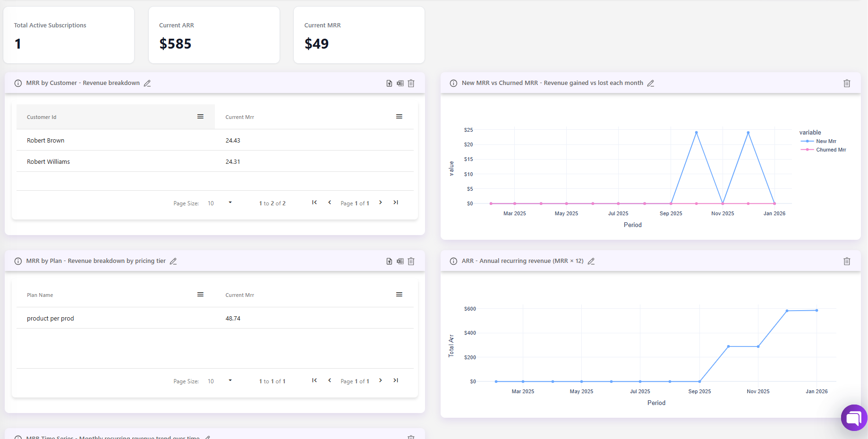This screenshot has height=439, width=868.
Task: Delete the ARR Annual recurring revenue chart
Action: point(847,261)
